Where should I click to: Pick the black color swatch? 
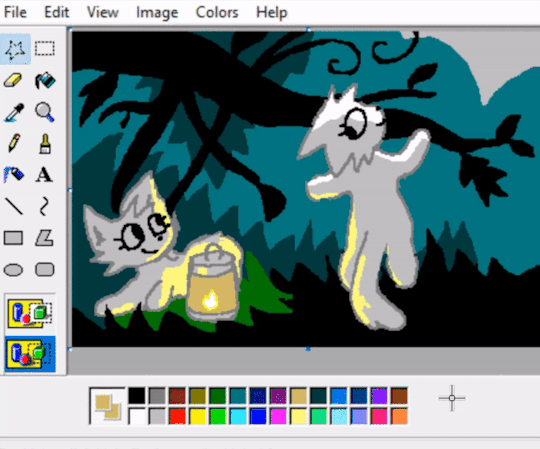(137, 396)
